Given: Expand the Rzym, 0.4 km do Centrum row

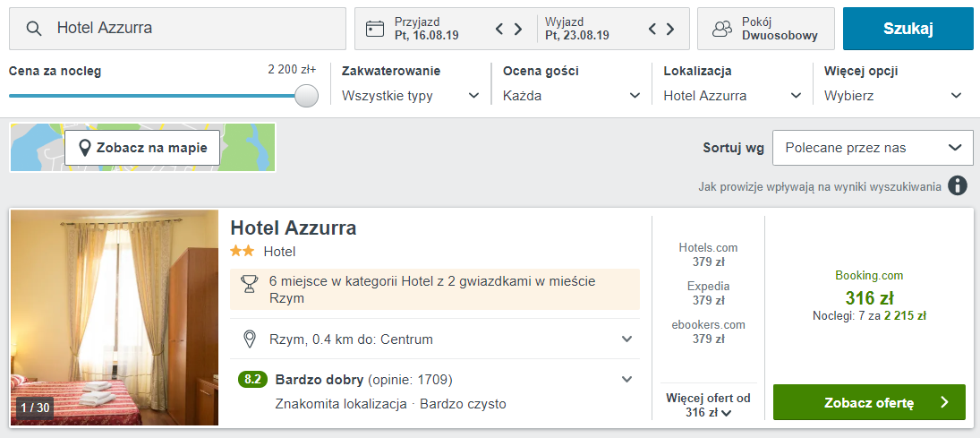Looking at the screenshot, I should coord(435,339).
